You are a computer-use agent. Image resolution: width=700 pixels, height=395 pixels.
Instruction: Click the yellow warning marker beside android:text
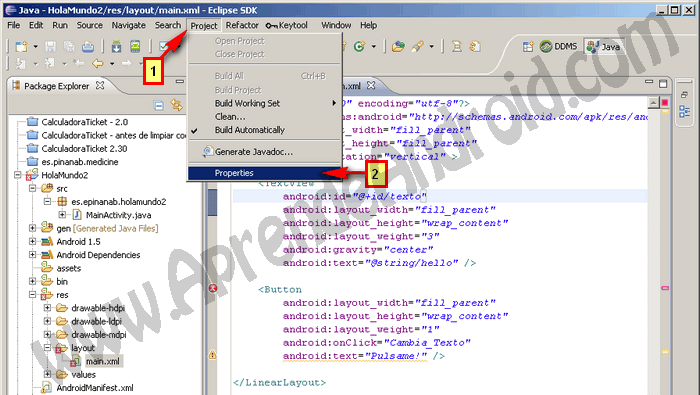click(x=213, y=355)
